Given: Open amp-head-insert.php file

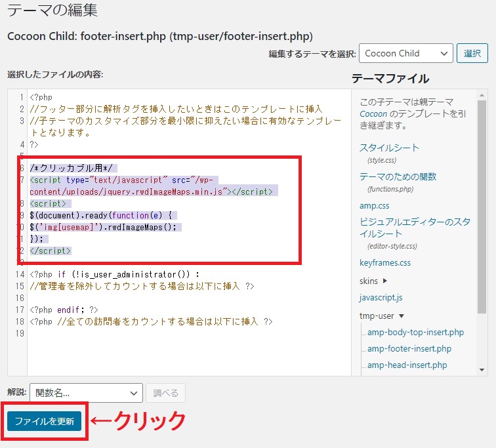Looking at the screenshot, I should coord(407,365).
